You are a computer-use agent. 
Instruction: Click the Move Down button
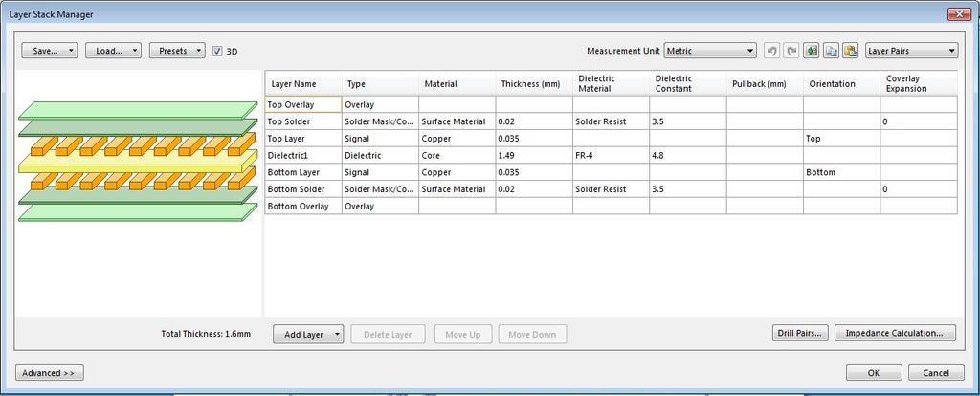pyautogui.click(x=532, y=334)
